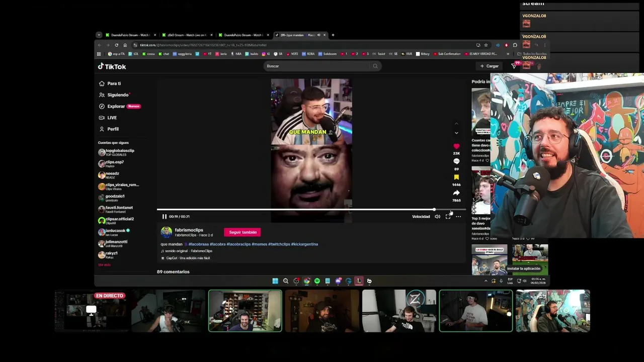
Task: Open followed account ianlucasok
Action: click(x=114, y=232)
